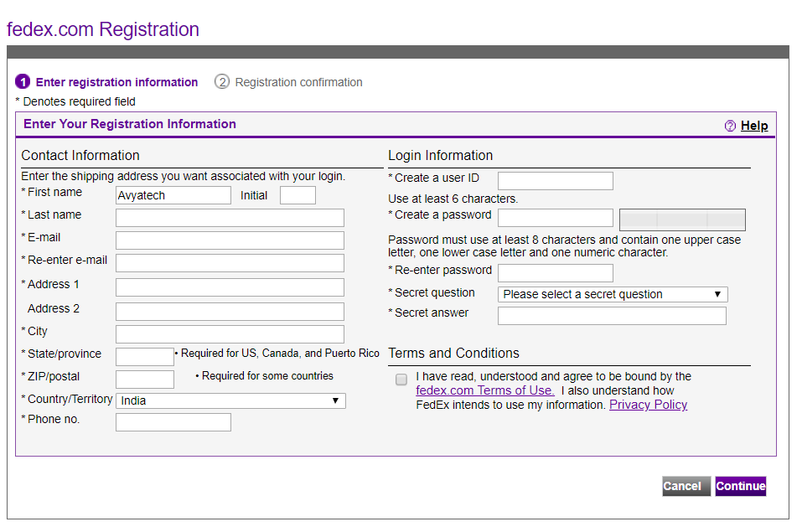Click the Initial field
This screenshot has height=532, width=802.
click(298, 195)
